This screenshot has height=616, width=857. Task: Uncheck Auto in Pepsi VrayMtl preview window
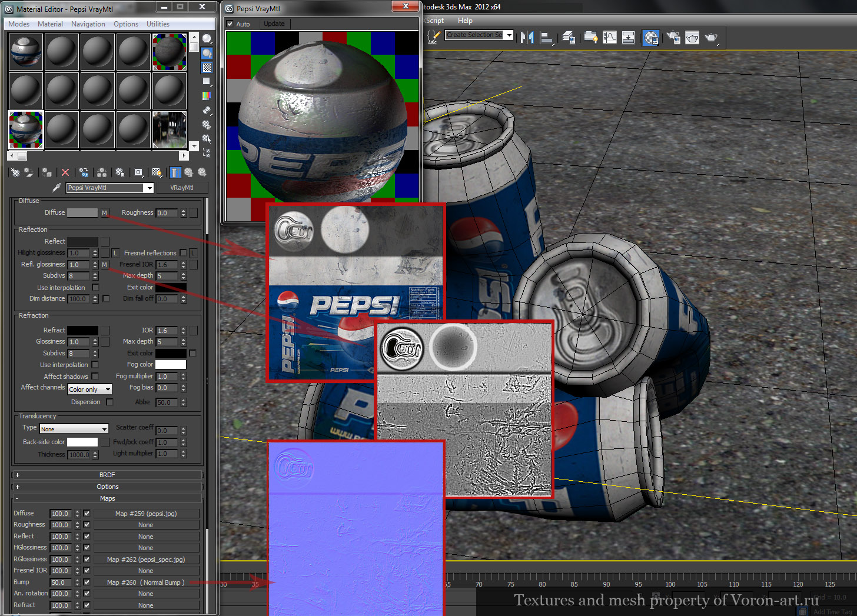click(x=230, y=24)
